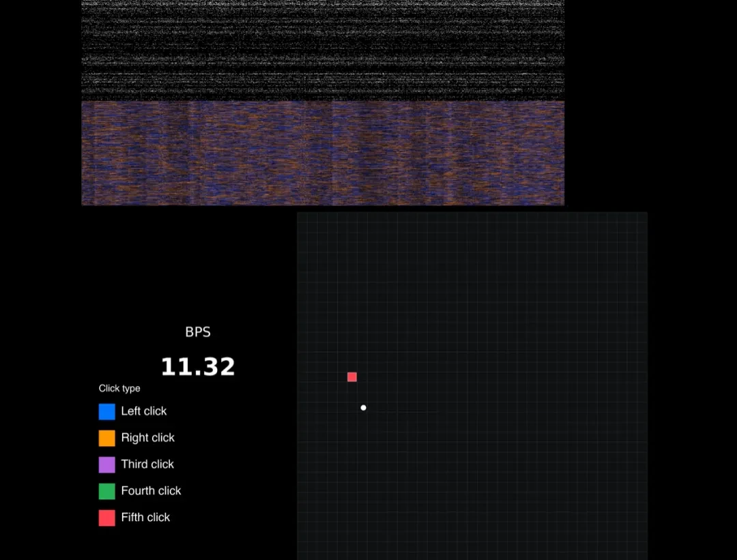Click the green Fourth click swatch
Screen dimensions: 737x560
tap(106, 491)
